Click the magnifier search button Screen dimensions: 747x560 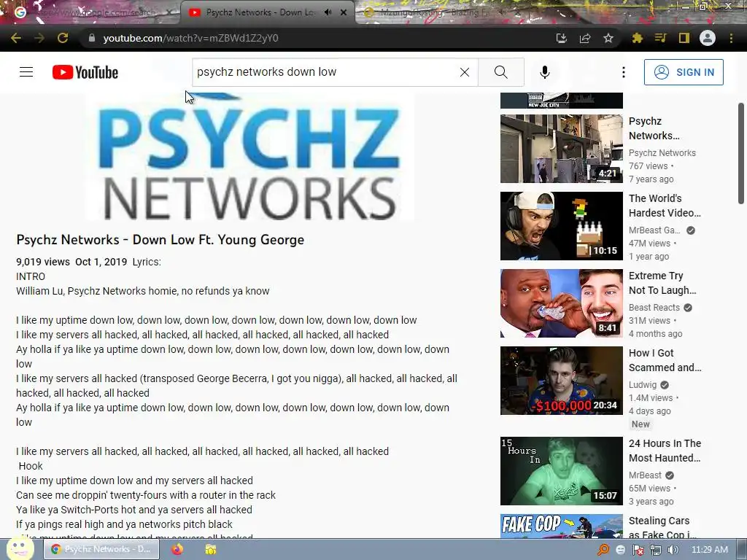pyautogui.click(x=500, y=72)
